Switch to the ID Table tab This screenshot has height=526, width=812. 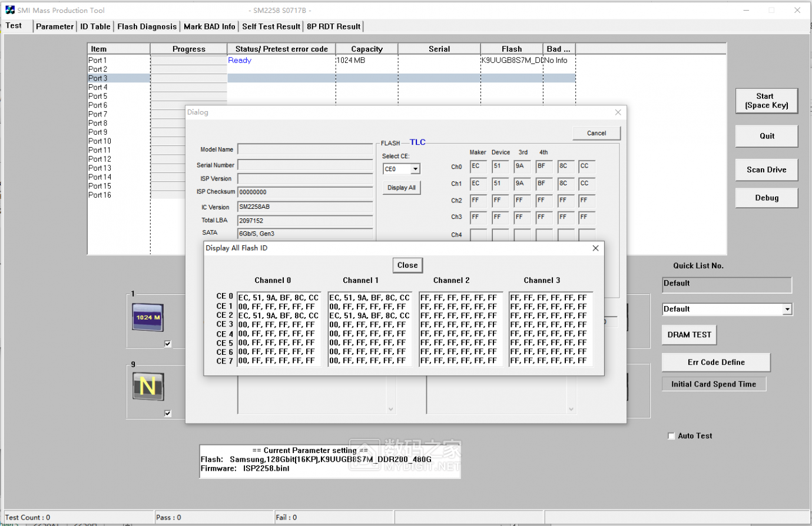(95, 26)
